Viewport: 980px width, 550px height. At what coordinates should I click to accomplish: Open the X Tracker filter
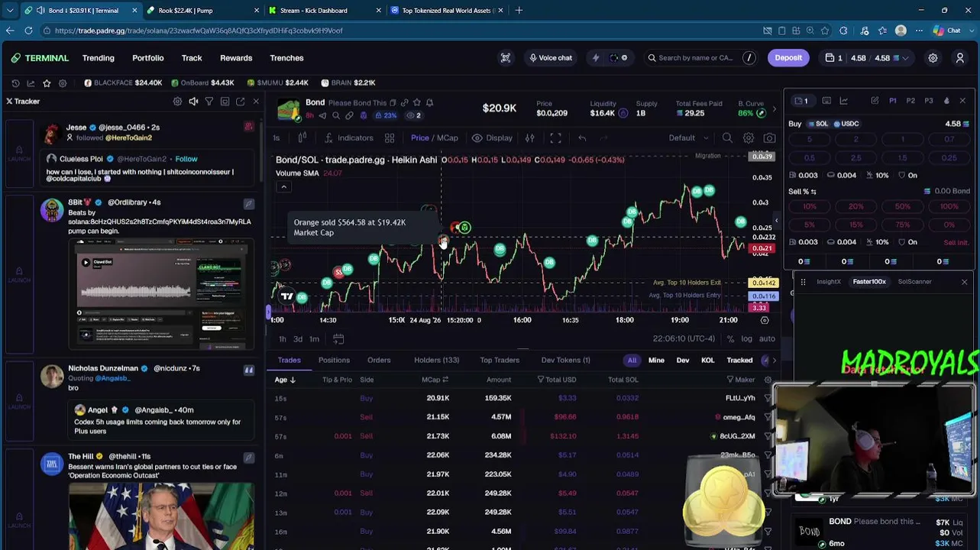209,102
